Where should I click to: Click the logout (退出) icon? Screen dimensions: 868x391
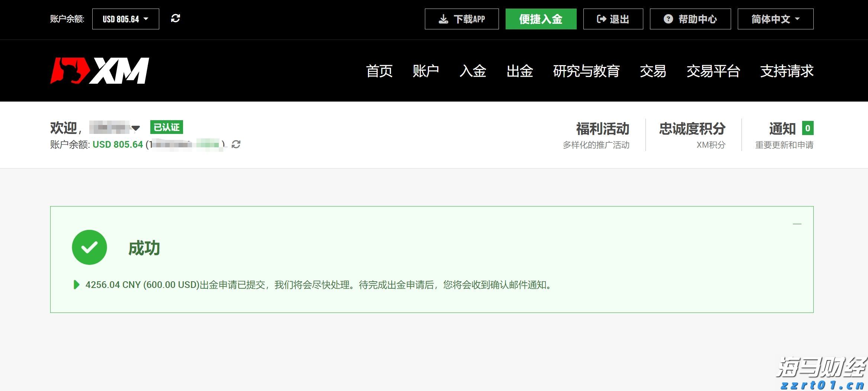click(x=600, y=19)
